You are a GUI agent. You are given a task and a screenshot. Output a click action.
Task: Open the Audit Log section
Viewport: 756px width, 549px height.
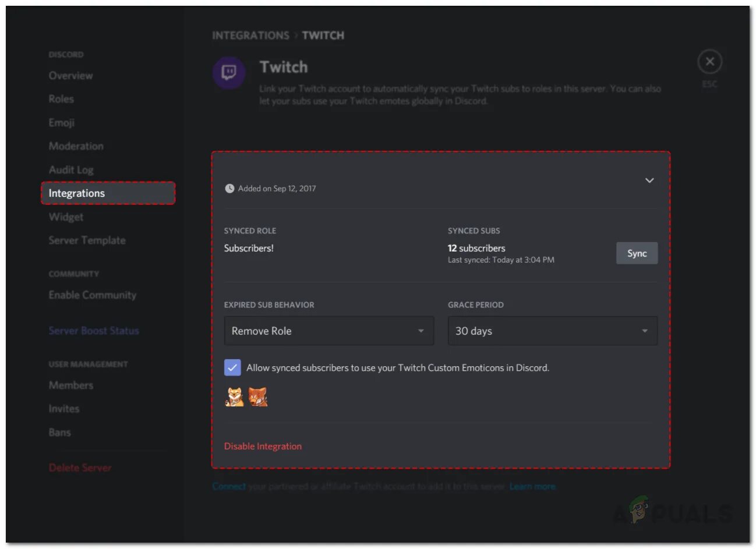point(71,170)
